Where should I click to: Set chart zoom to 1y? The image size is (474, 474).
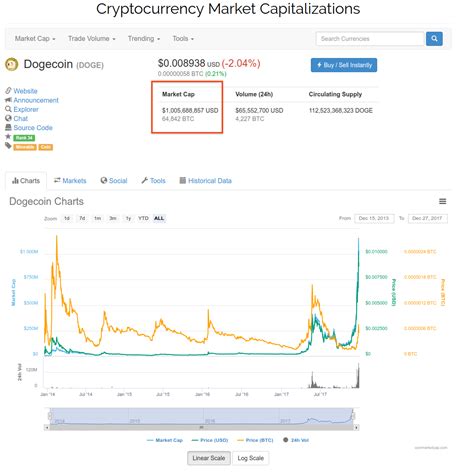128,218
